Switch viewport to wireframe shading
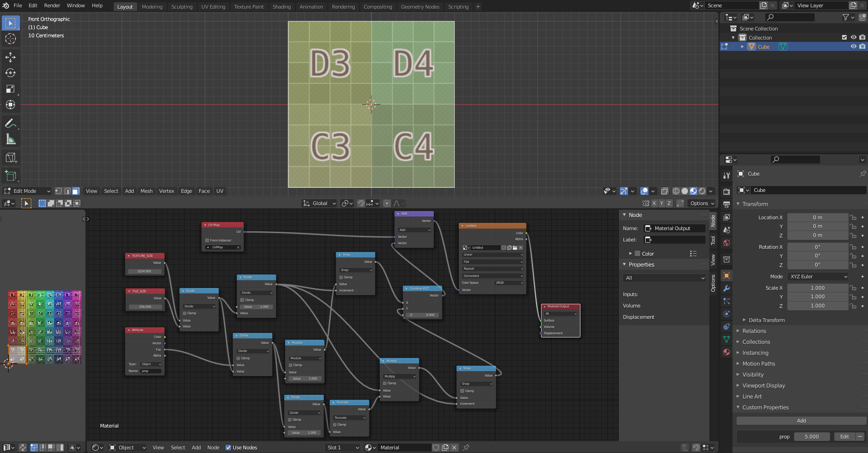Image resolution: width=868 pixels, height=453 pixels. (x=676, y=191)
